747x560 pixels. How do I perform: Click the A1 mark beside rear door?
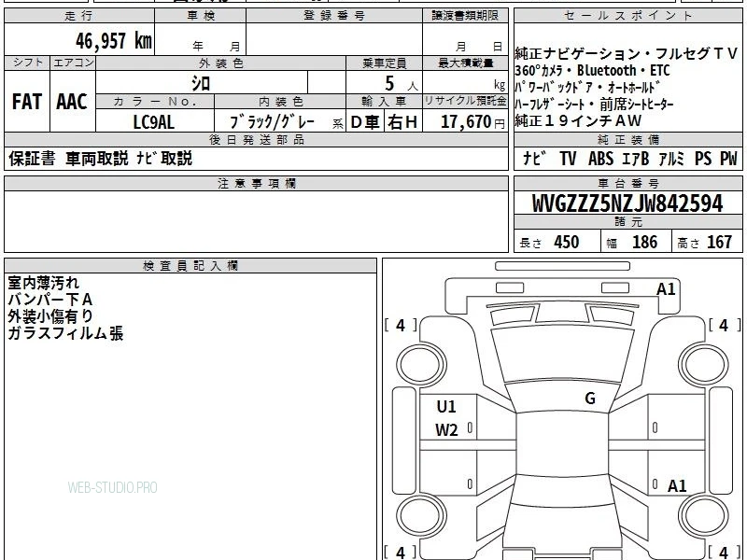point(677,485)
